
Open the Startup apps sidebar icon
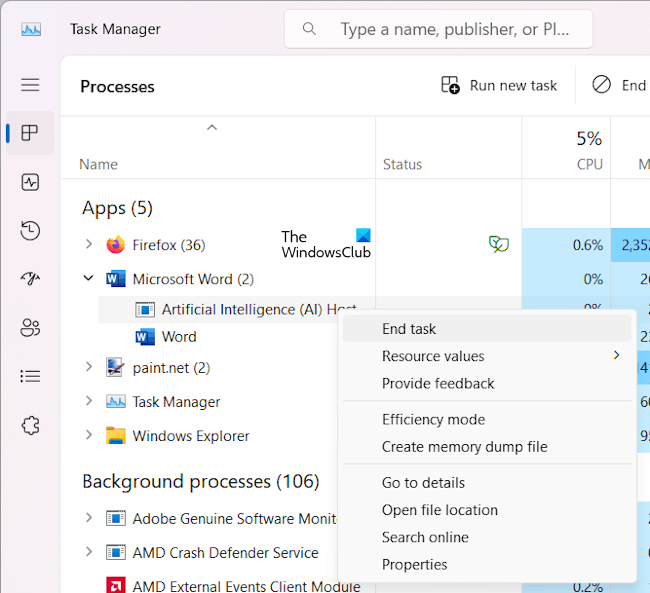(30, 279)
